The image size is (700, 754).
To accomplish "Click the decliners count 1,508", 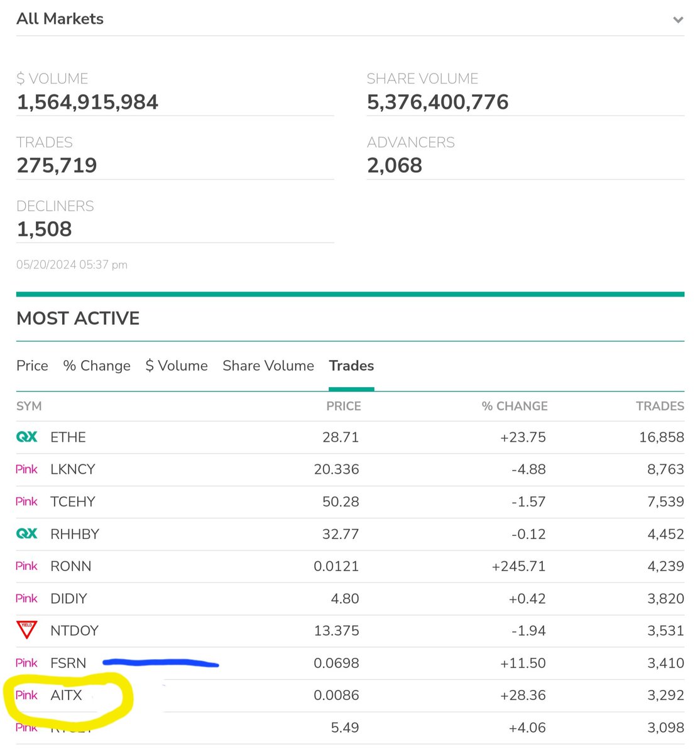I will point(44,229).
